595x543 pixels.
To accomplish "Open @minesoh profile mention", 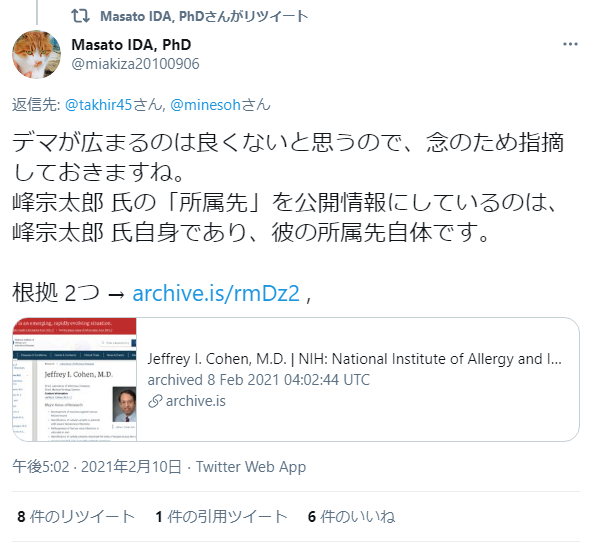I will click(x=205, y=105).
